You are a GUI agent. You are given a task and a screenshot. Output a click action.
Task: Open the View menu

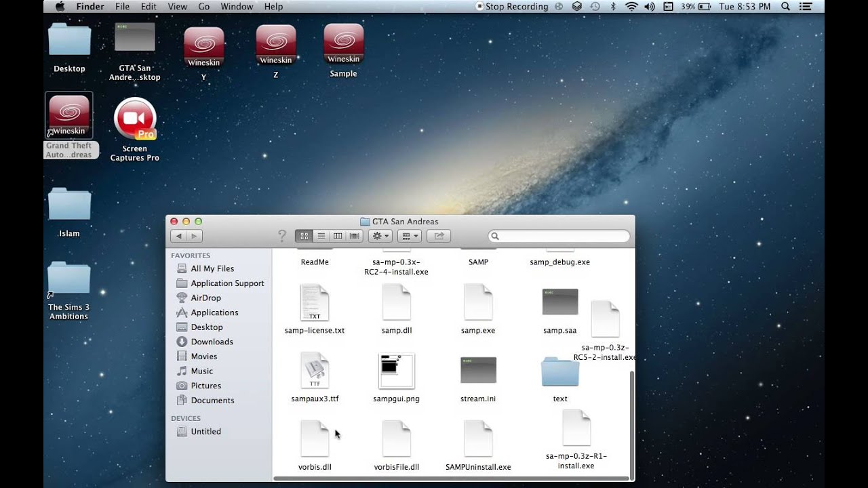(x=177, y=7)
